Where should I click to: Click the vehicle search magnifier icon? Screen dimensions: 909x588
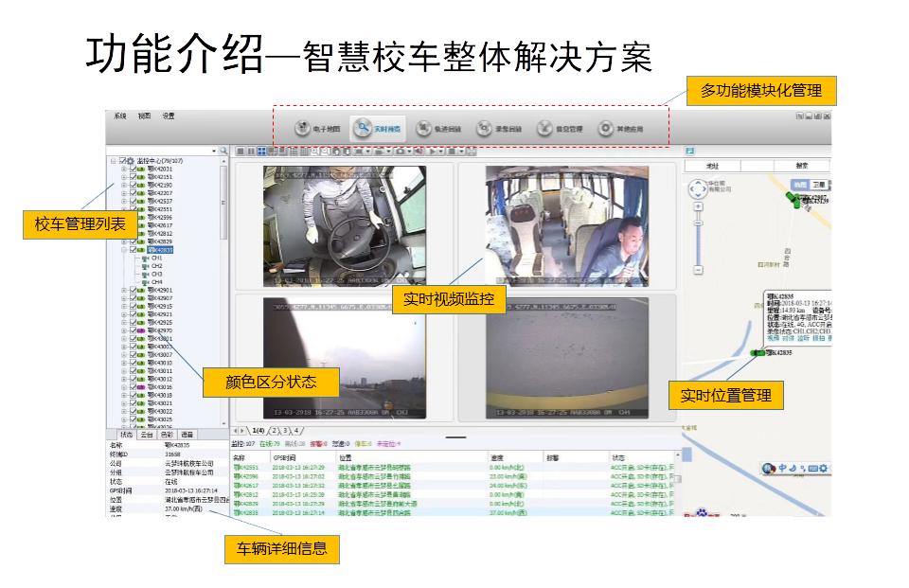224,151
